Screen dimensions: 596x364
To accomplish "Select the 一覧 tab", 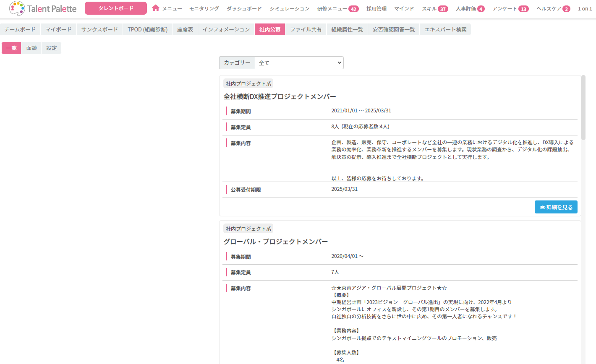I will [11, 48].
